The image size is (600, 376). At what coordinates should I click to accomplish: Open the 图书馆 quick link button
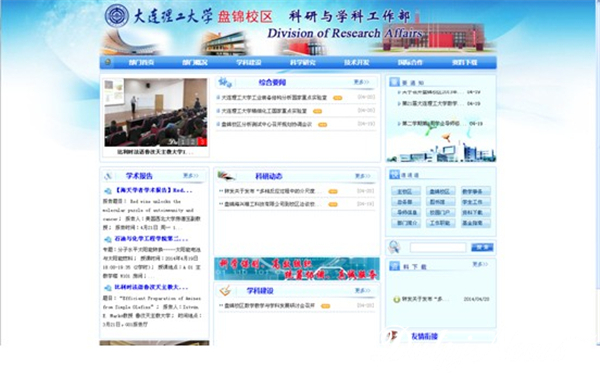pos(440,202)
